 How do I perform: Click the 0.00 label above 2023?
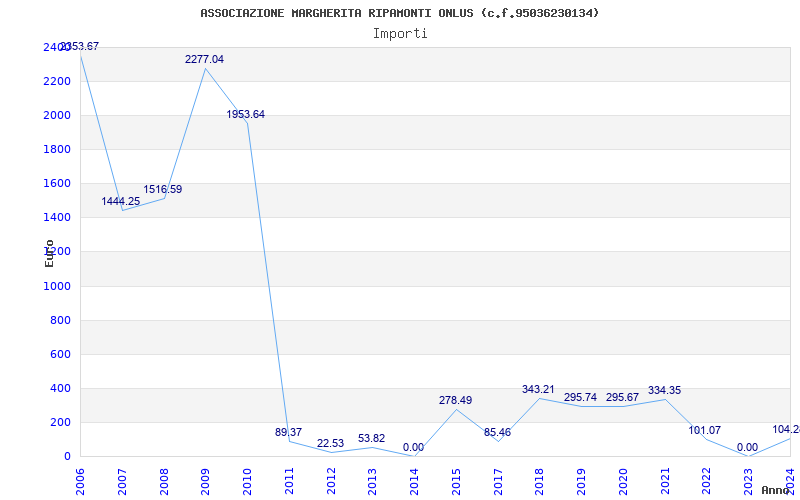tap(747, 447)
